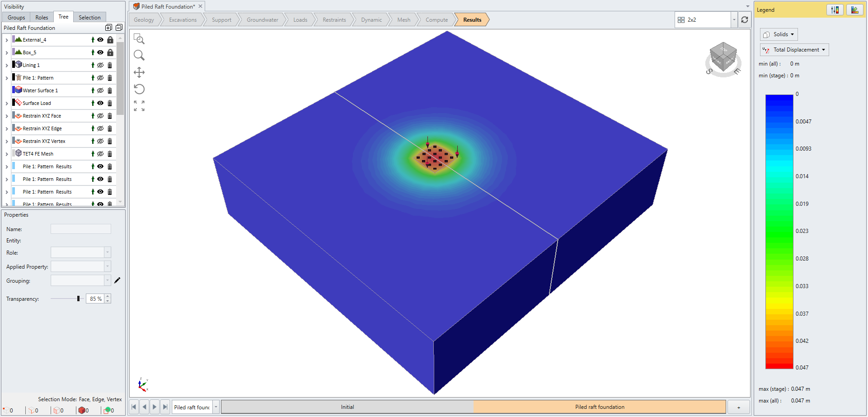Switch to the Selection tab
Screen dimensions: 868x417
point(89,18)
